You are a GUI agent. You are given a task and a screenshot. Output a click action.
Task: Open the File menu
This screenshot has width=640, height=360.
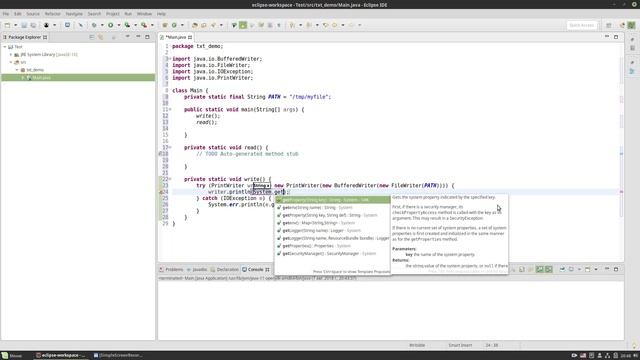point(6,14)
